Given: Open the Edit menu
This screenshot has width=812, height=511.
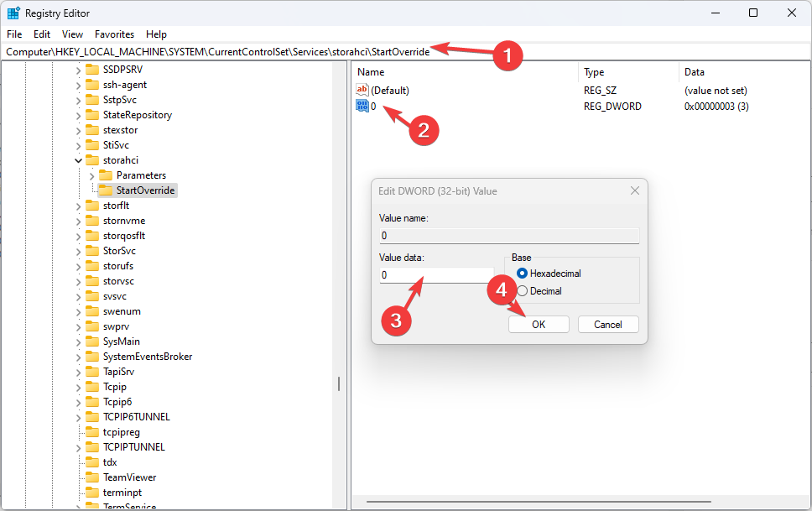Looking at the screenshot, I should (42, 34).
